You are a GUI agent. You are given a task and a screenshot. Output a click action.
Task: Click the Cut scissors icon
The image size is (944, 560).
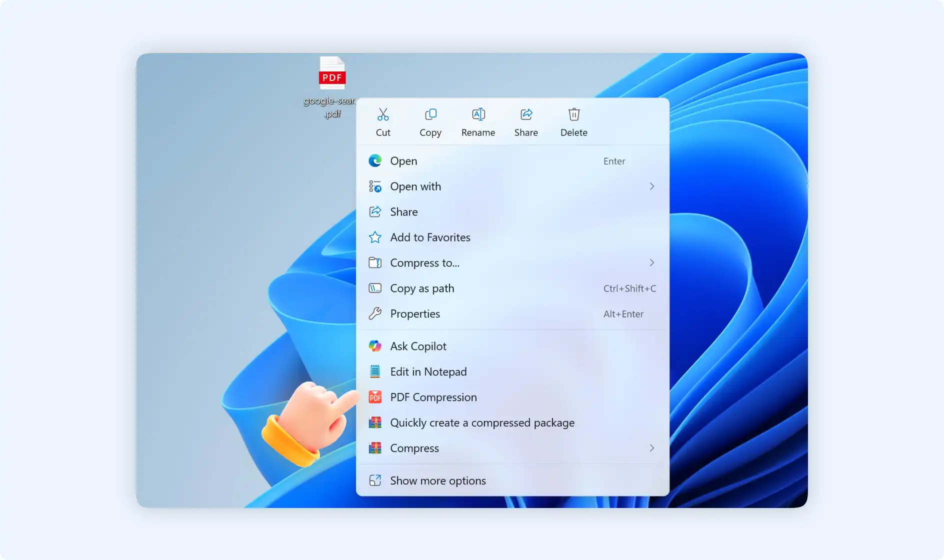383,114
